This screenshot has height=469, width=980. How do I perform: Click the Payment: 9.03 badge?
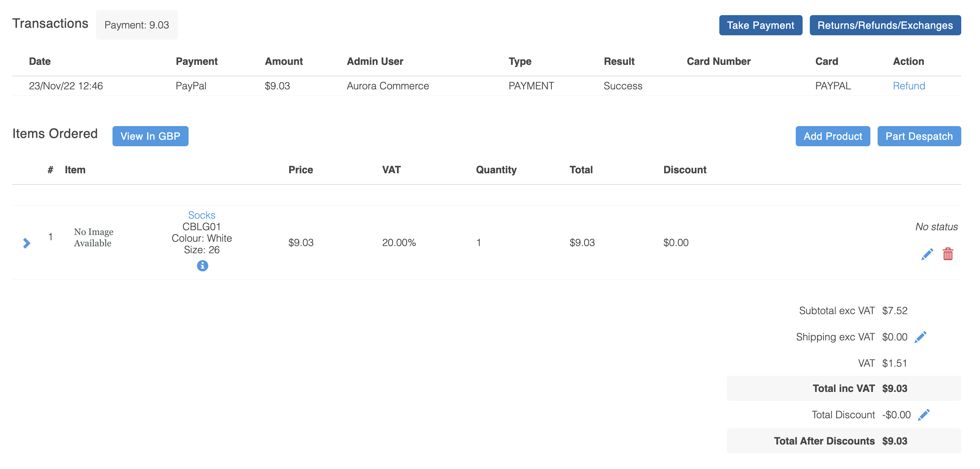(137, 25)
